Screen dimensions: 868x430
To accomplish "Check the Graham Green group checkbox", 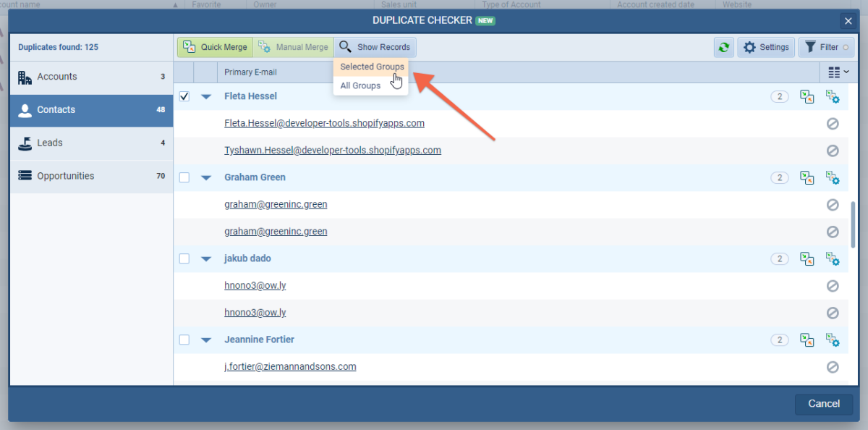I will (184, 177).
